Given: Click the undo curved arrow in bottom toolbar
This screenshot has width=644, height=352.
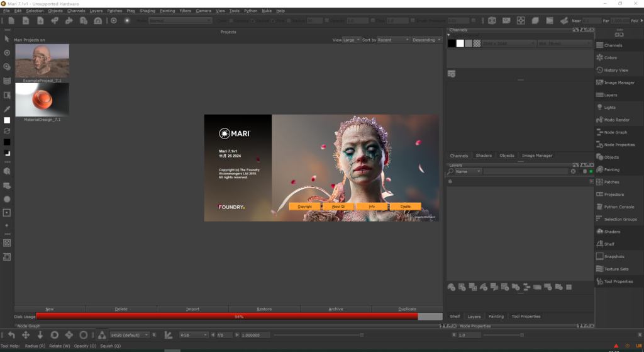Looking at the screenshot, I should (11, 335).
